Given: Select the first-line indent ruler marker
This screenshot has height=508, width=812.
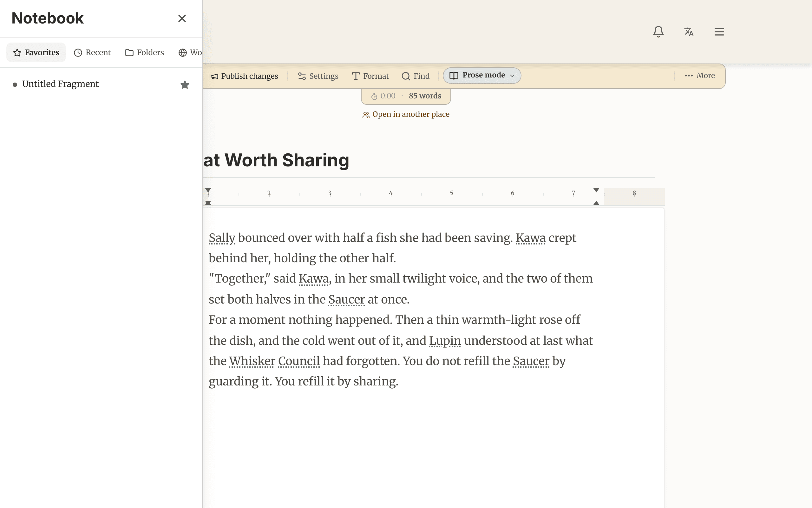Looking at the screenshot, I should pyautogui.click(x=208, y=190).
